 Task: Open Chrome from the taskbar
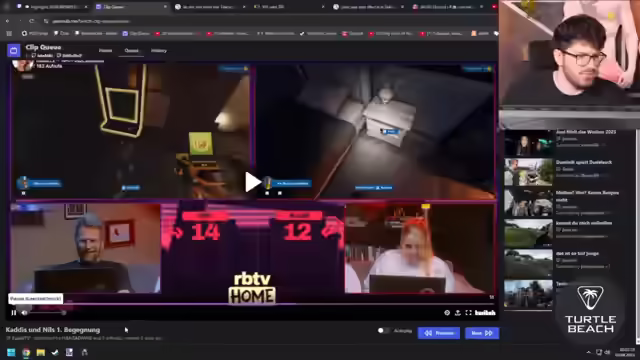26,352
